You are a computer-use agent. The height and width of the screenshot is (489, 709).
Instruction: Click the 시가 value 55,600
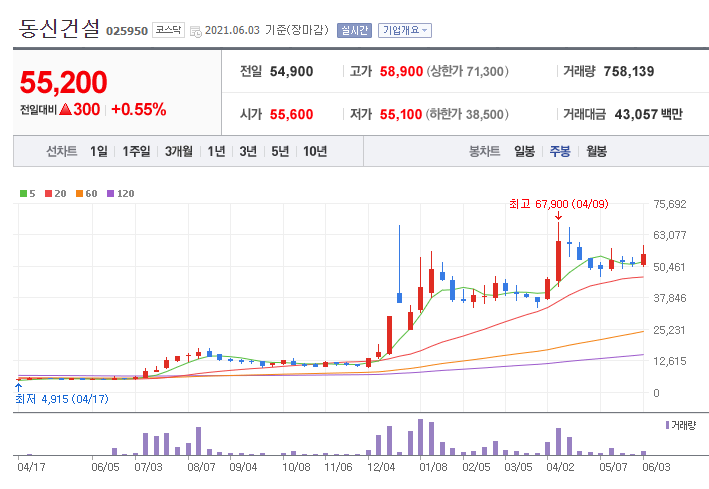291,114
